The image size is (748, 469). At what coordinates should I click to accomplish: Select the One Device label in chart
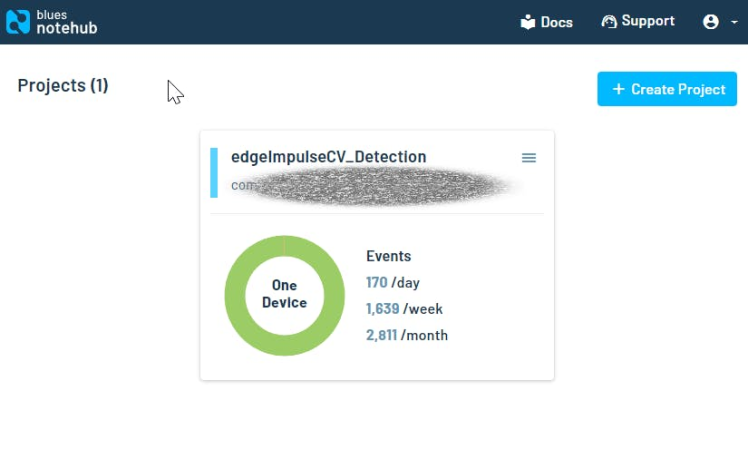pyautogui.click(x=284, y=294)
